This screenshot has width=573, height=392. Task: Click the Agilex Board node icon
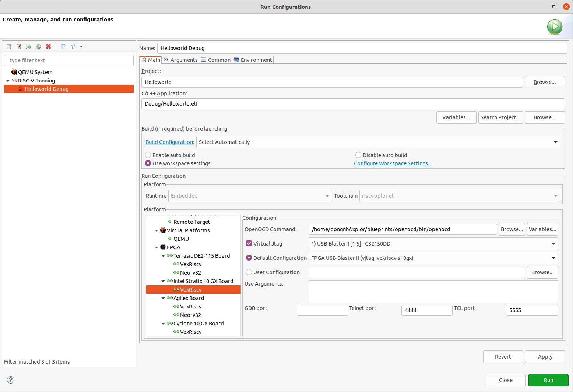[x=170, y=298]
